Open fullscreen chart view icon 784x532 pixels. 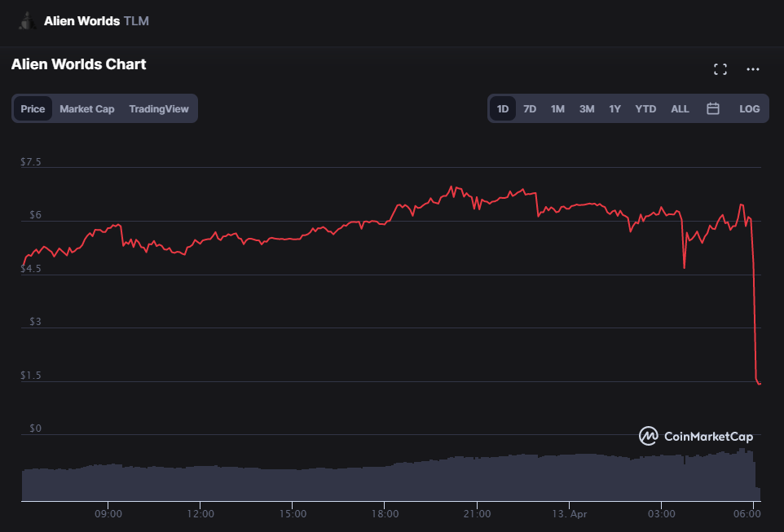click(720, 69)
